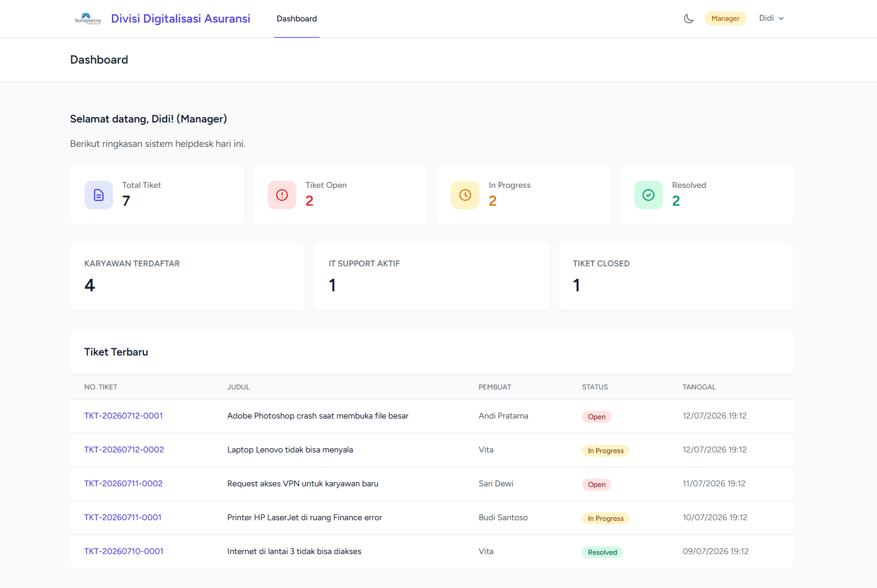The width and height of the screenshot is (877, 588).
Task: Toggle dark mode with the moon icon
Action: point(689,18)
